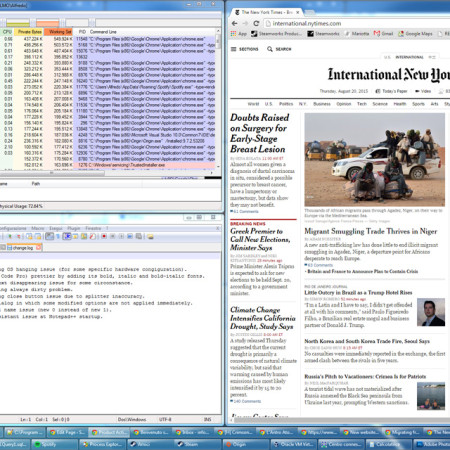
Task: Select the TrustedInstaller.exe process row
Action: coord(108,165)
